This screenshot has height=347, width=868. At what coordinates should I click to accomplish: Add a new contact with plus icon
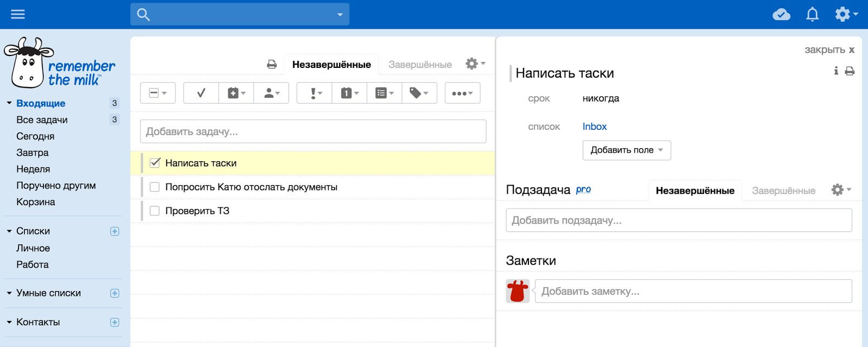click(x=114, y=323)
